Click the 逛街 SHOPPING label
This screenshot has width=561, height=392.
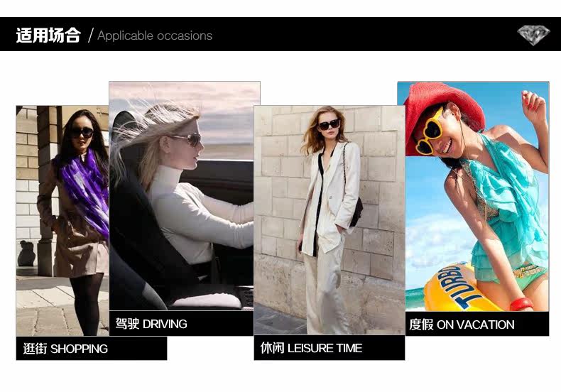(65, 349)
